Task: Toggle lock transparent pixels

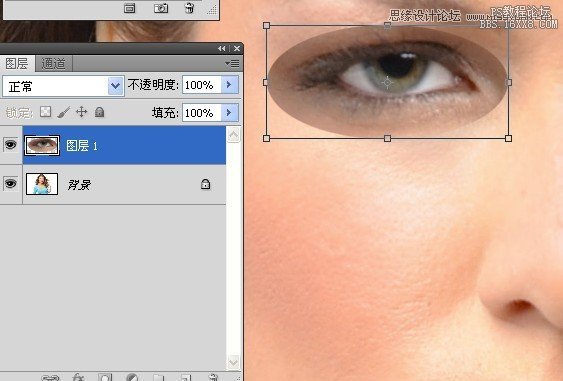Action: [46, 112]
